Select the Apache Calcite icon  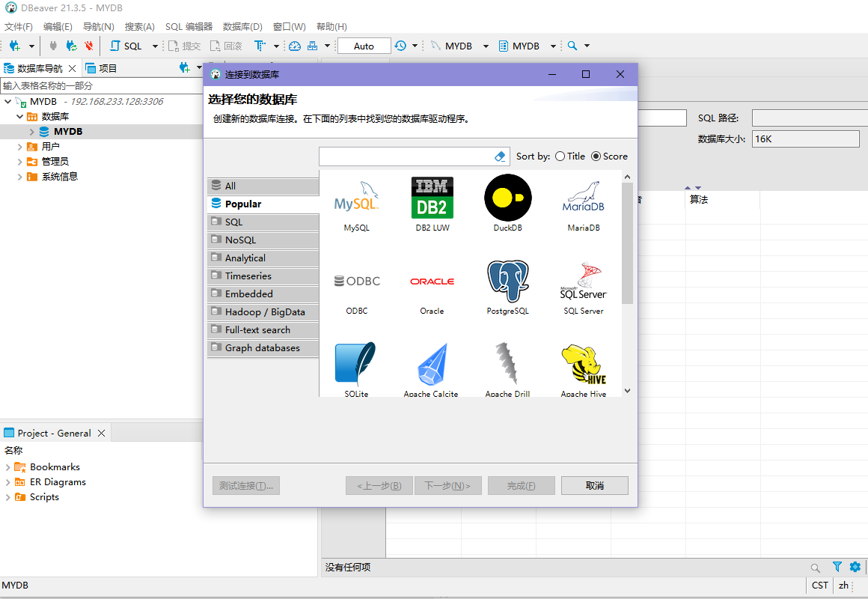point(432,364)
